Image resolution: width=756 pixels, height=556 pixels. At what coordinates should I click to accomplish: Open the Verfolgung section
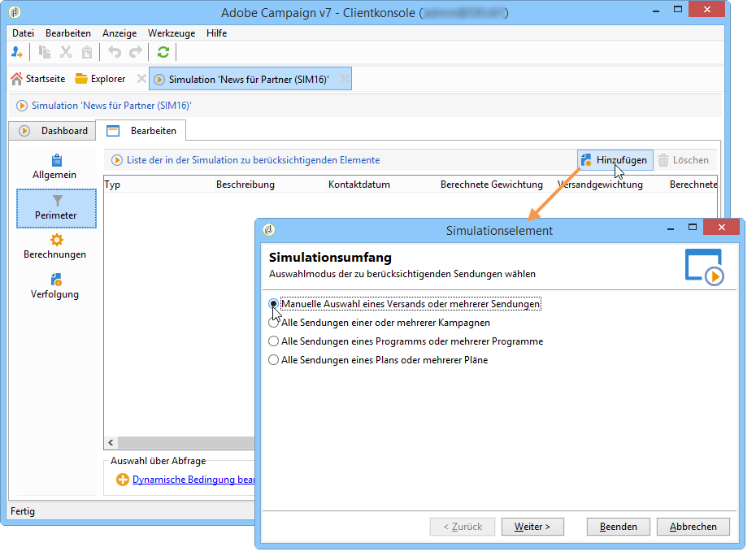point(55,286)
